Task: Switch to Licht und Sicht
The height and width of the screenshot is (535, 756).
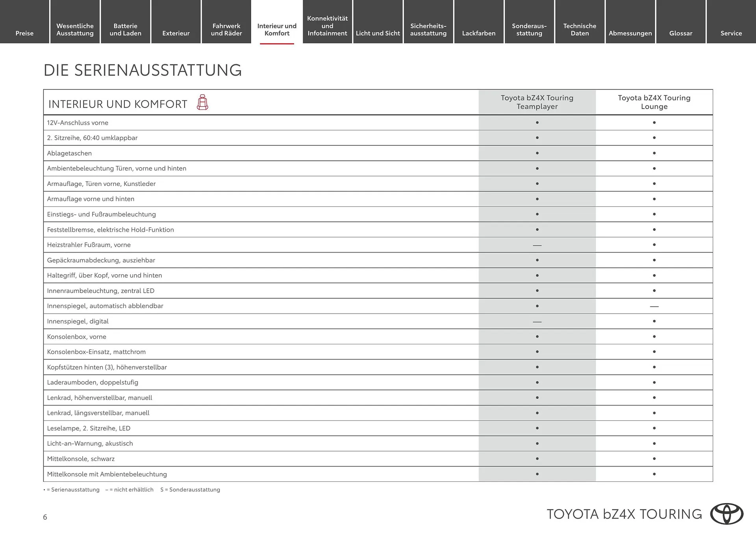Action: [378, 33]
